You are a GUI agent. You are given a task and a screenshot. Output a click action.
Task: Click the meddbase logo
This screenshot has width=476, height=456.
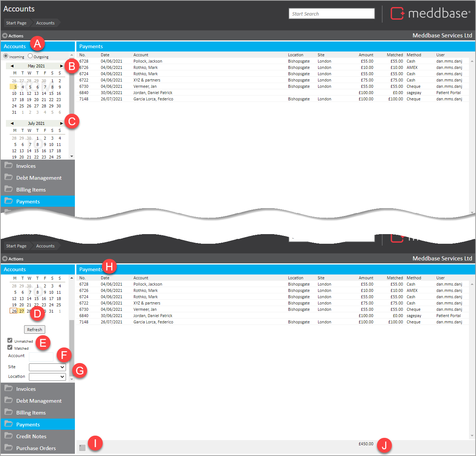430,13
